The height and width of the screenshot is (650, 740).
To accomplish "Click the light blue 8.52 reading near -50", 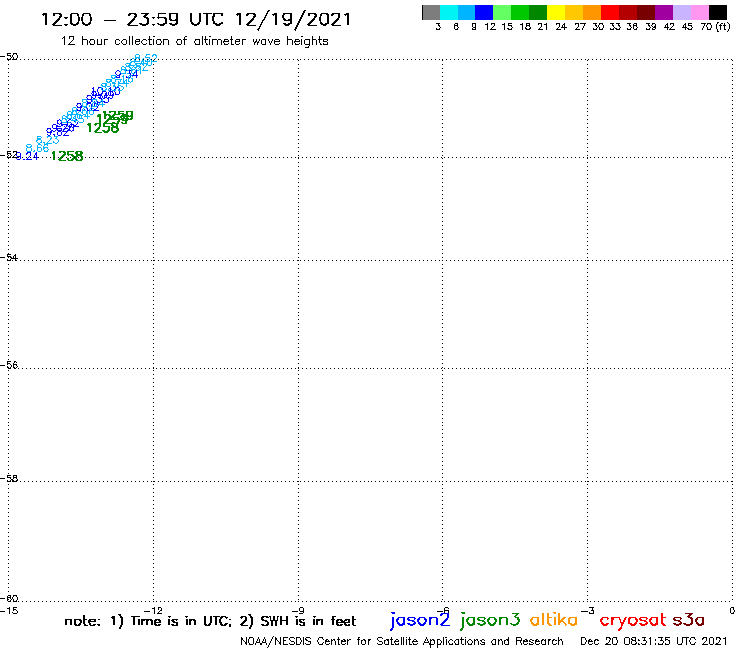I will (146, 59).
